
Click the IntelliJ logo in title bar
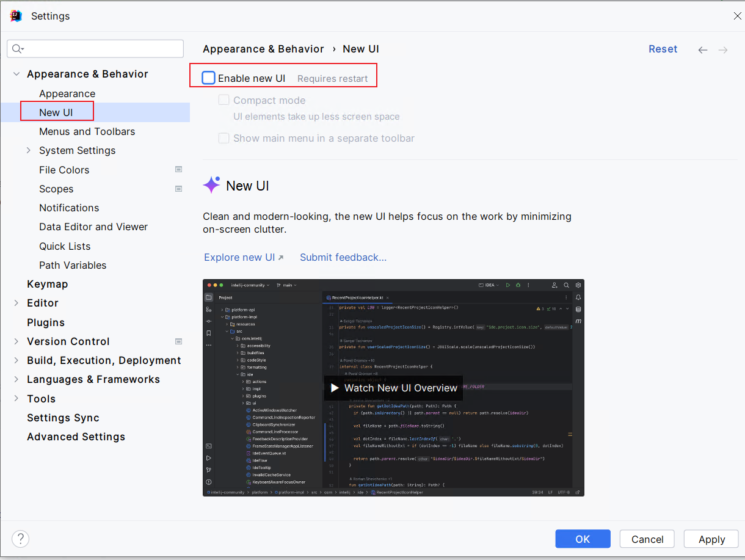click(x=16, y=16)
